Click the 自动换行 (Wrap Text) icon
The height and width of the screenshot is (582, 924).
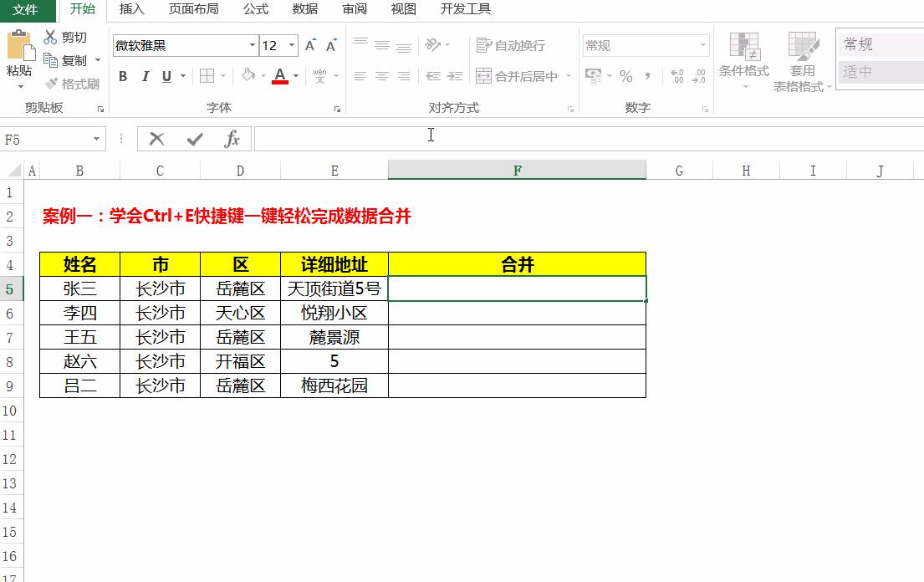pos(501,44)
